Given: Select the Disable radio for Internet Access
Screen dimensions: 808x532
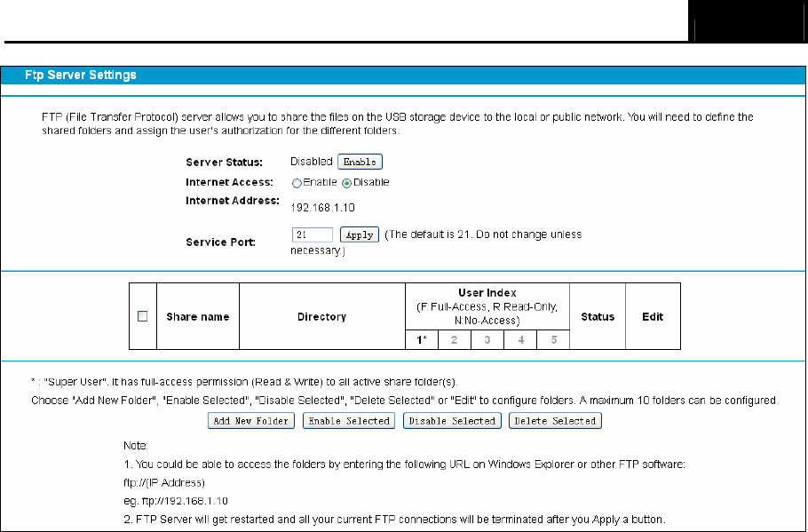Looking at the screenshot, I should (347, 183).
